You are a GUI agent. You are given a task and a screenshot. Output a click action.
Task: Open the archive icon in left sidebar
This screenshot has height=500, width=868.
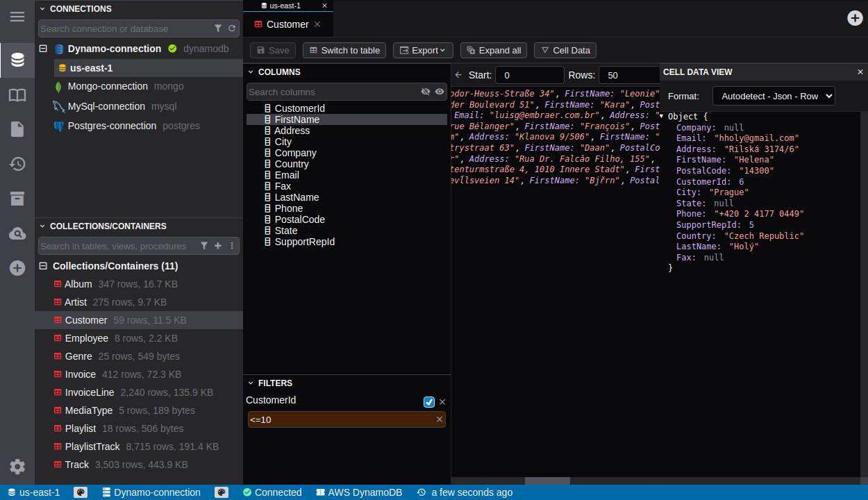point(17,199)
